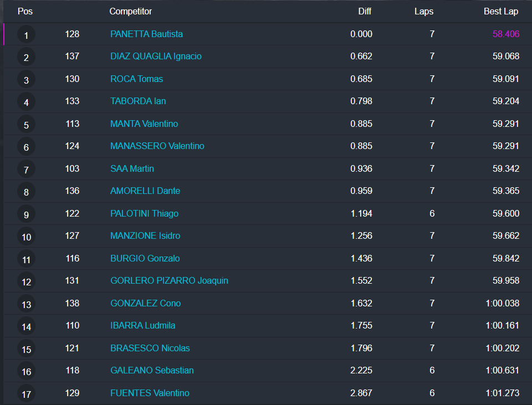Viewport: 532px width, 405px height.
Task: Select FUENTES Valentino competitor link
Action: (150, 393)
